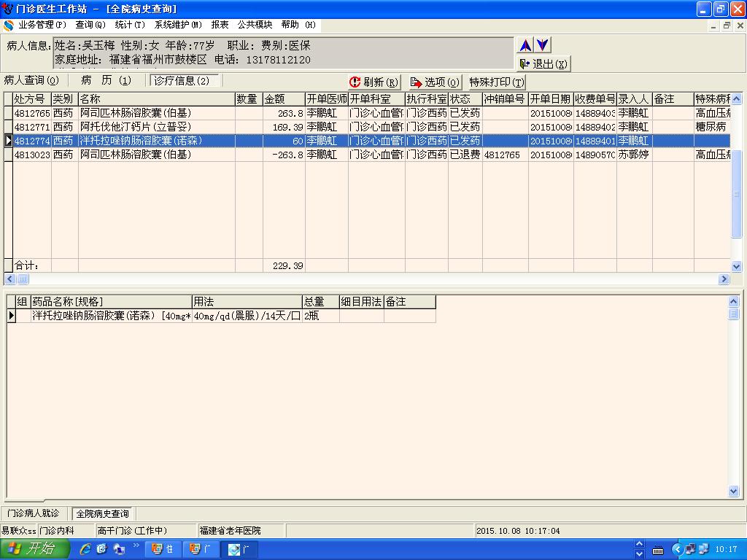
Task: Click the 名称 column header
Action: [x=156, y=99]
